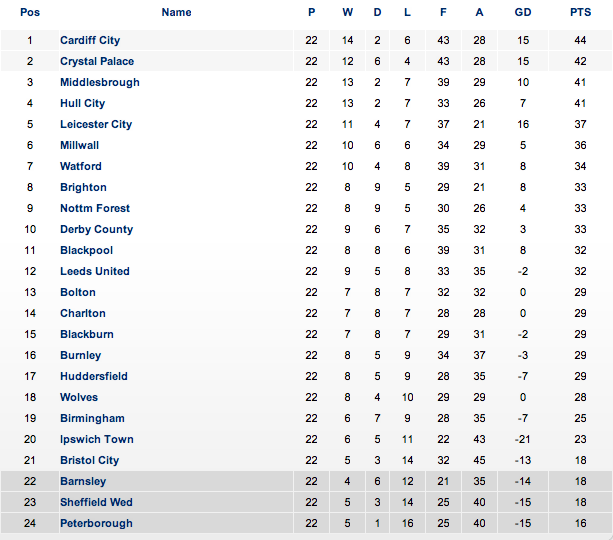
Task: Select the Millwall team name
Action: [x=79, y=145]
